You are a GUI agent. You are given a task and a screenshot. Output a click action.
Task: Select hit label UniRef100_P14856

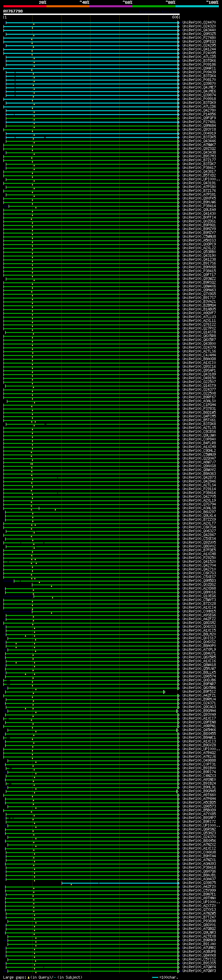[x=199, y=114]
